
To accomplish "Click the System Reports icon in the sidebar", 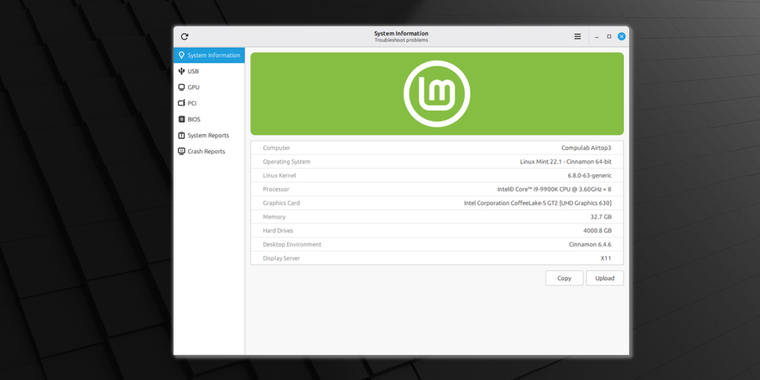I will pyautogui.click(x=181, y=135).
